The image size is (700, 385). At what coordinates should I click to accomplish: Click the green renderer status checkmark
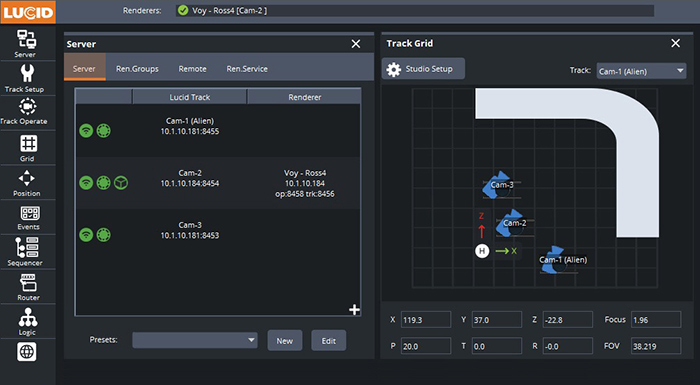pos(183,10)
